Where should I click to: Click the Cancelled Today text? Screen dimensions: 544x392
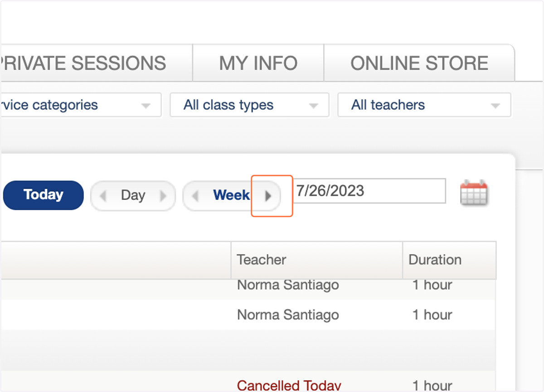click(289, 386)
